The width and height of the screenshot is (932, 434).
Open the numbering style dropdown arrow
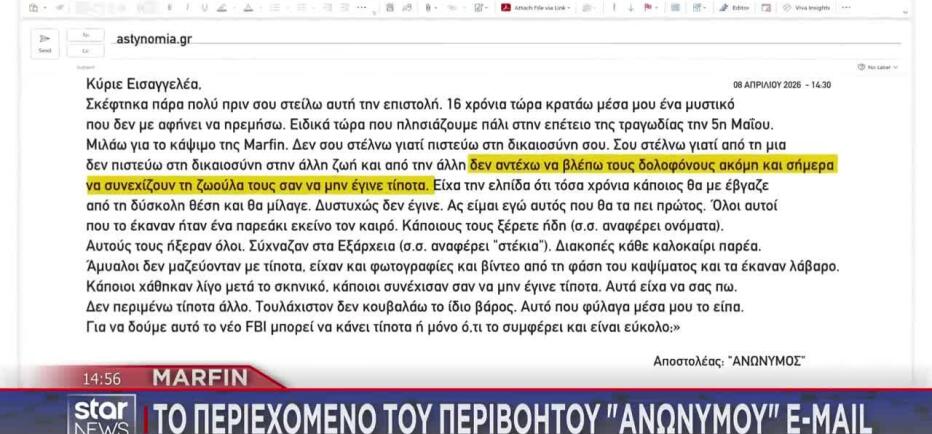tap(313, 8)
